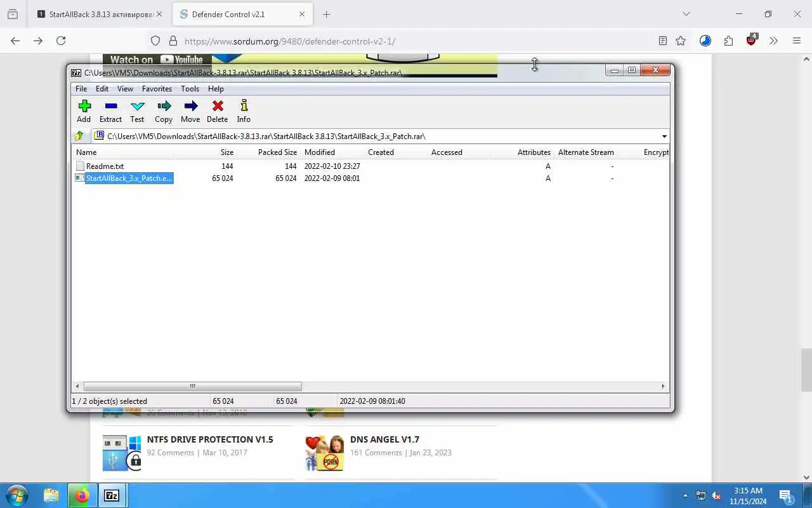Click the padlock site info icon

click(x=173, y=41)
